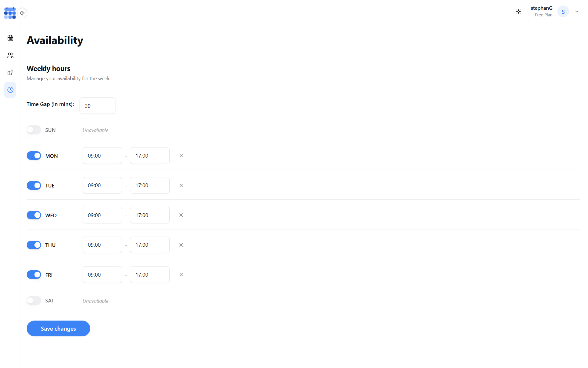Open Friday's 17:00 end time selector

(x=150, y=275)
